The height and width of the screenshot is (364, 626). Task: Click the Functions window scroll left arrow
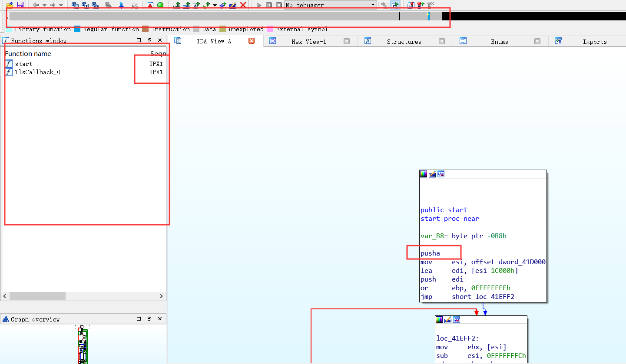pyautogui.click(x=5, y=296)
